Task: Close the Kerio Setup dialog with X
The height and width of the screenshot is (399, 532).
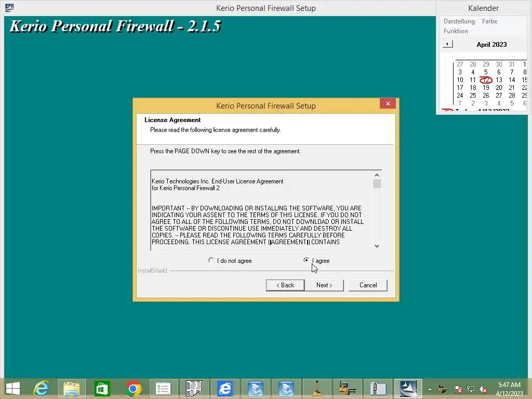Action: (388, 103)
